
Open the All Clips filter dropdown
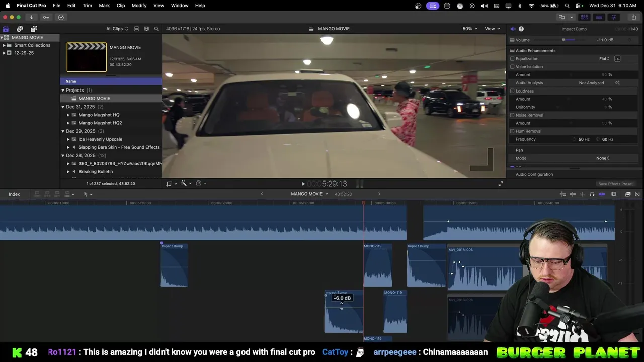click(x=117, y=29)
